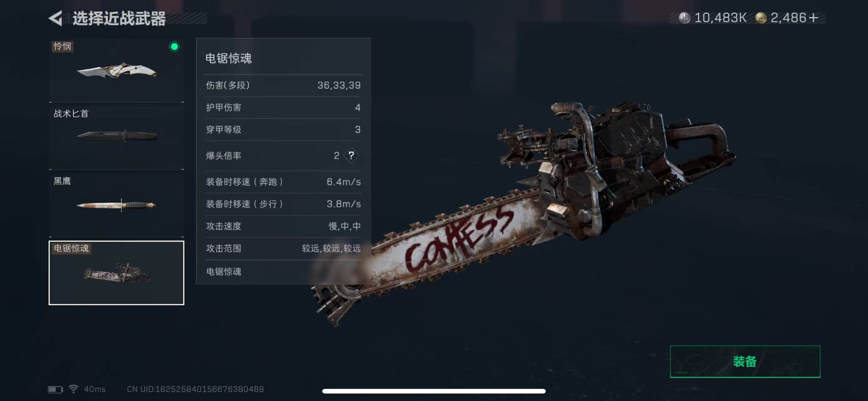This screenshot has width=868, height=401.
Task: Tap the headshot multiplier question mark icon
Action: pos(351,155)
